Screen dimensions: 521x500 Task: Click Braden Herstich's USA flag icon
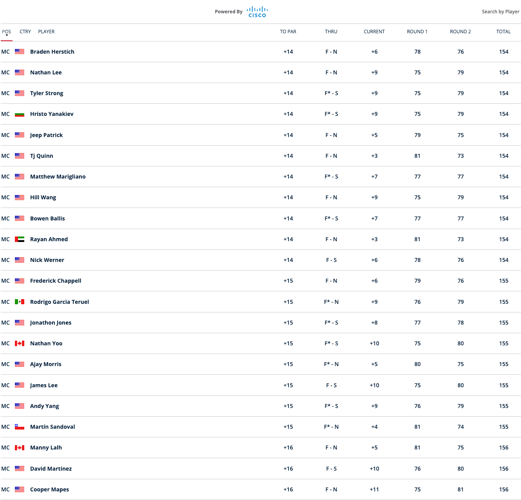[x=19, y=52]
